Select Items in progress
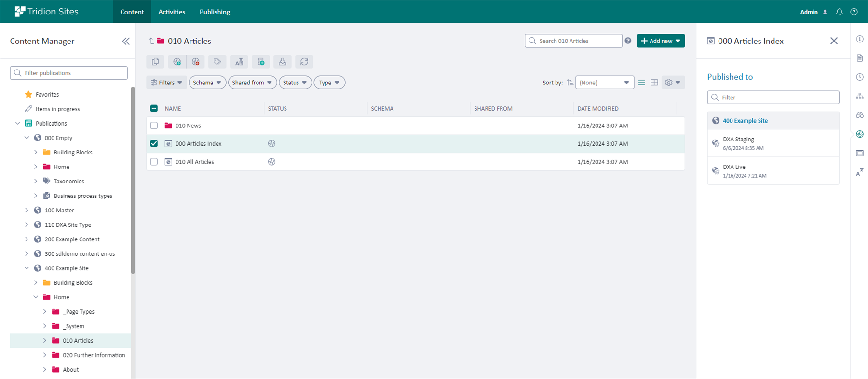The height and width of the screenshot is (379, 868). (x=57, y=109)
